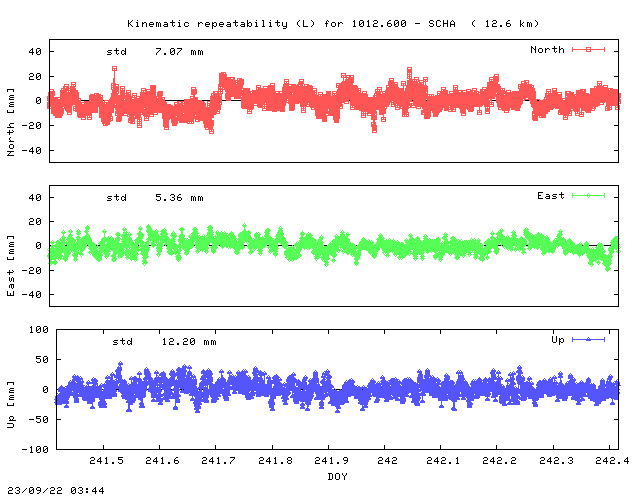
Task: Select the 'East' legend label
Action: tap(551, 196)
